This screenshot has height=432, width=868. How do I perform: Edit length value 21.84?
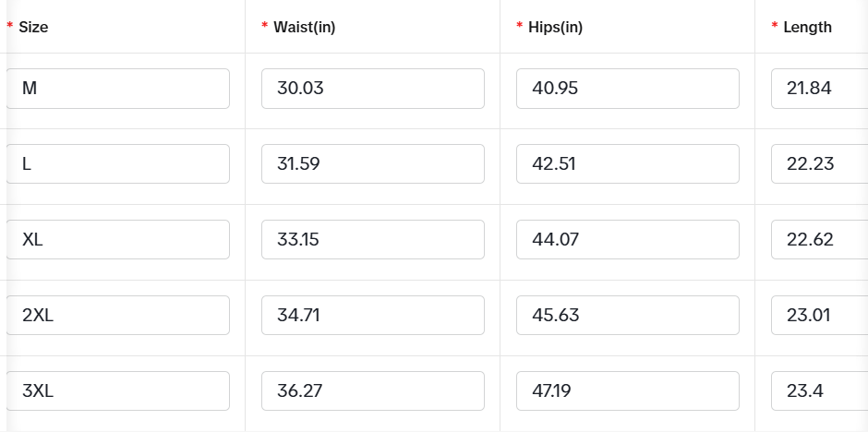[x=820, y=89]
